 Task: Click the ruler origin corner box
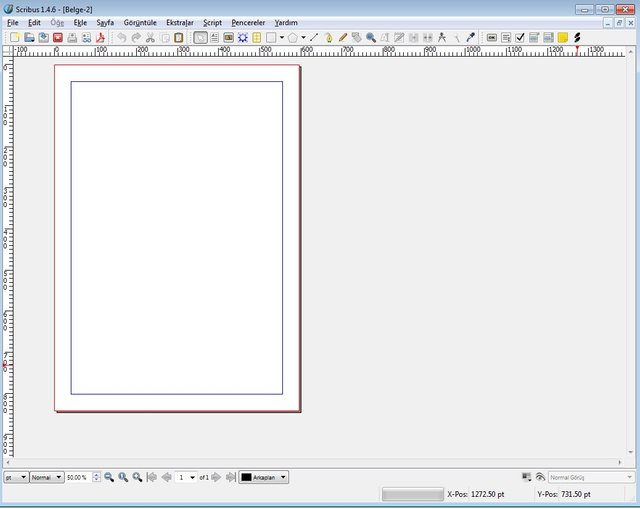(x=8, y=51)
